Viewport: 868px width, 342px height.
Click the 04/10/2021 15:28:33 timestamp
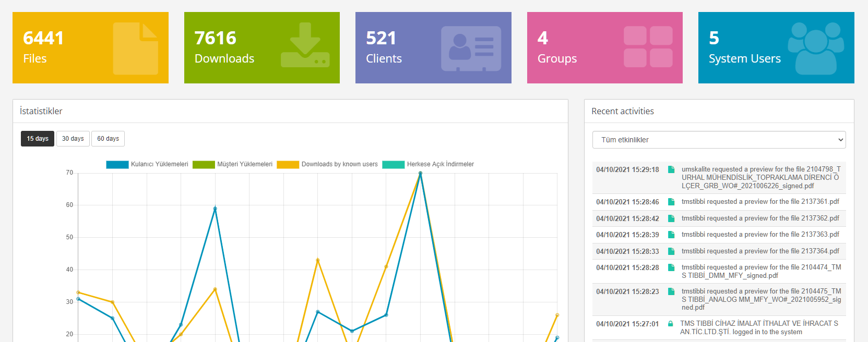pyautogui.click(x=627, y=251)
